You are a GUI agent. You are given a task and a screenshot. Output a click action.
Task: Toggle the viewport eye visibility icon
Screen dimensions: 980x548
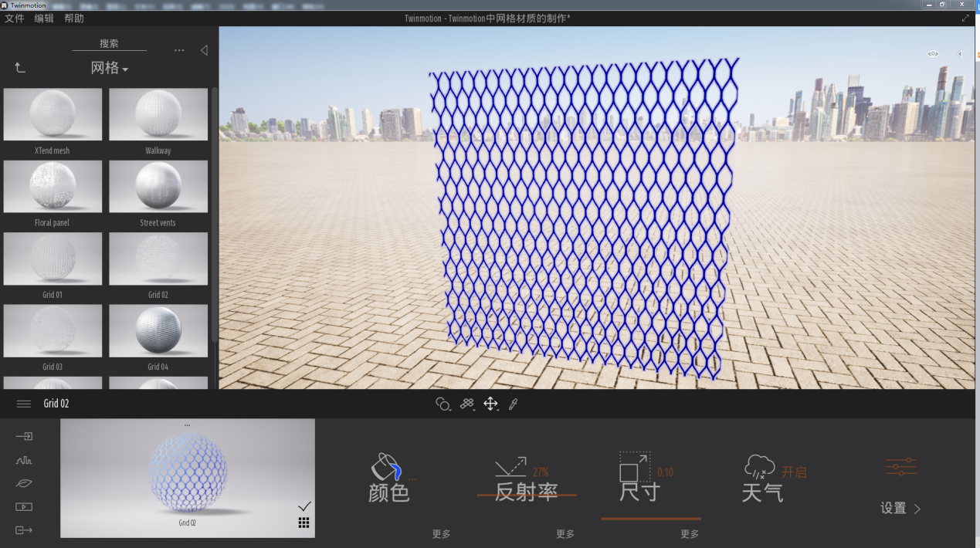tap(933, 54)
